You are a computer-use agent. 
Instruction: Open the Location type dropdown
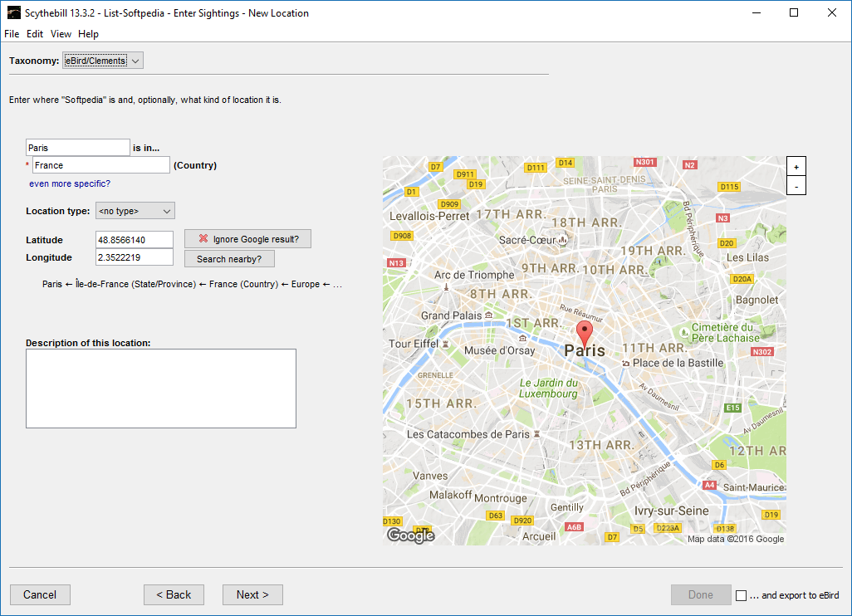[135, 211]
